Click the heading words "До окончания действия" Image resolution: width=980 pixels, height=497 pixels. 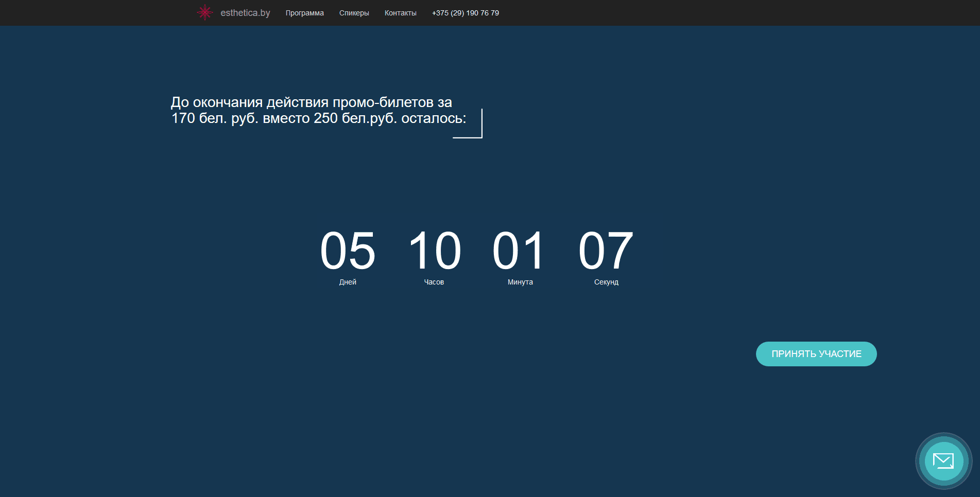coord(249,102)
